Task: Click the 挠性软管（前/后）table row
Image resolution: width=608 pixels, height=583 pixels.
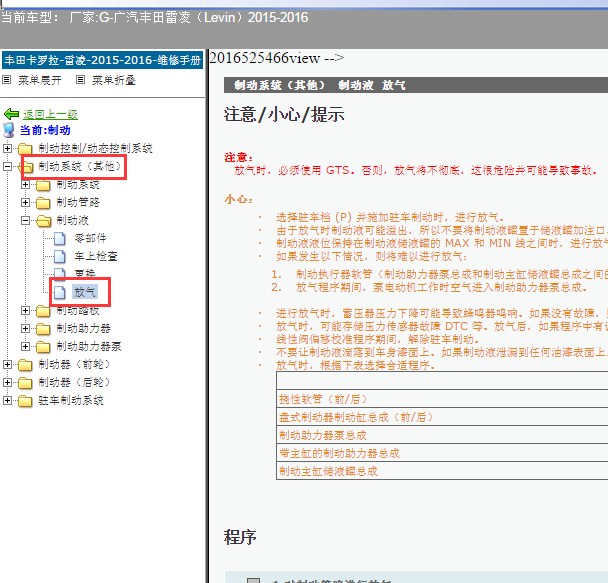Action: [442, 398]
